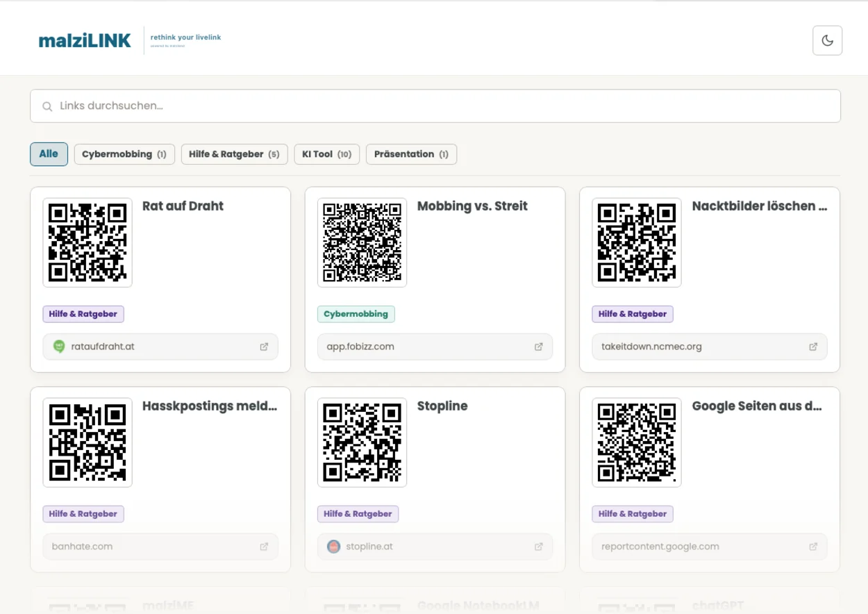The image size is (868, 614).
Task: Click the 'Stopline' card title
Action: coord(442,406)
